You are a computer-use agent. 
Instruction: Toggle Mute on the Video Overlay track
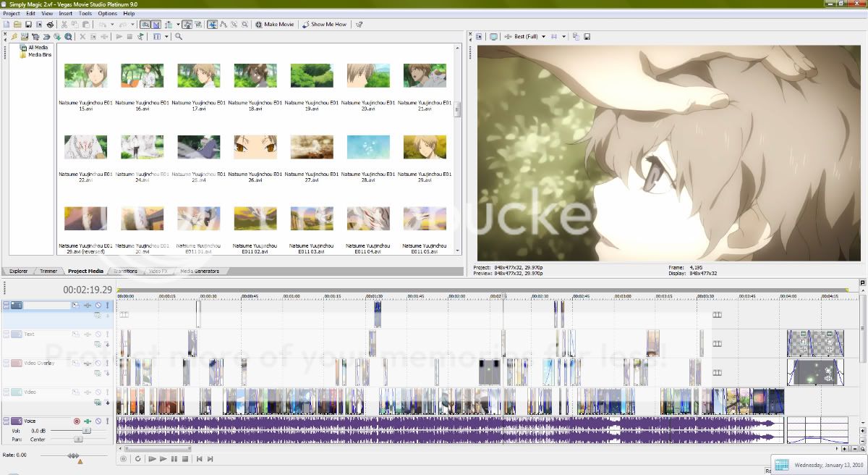point(98,363)
